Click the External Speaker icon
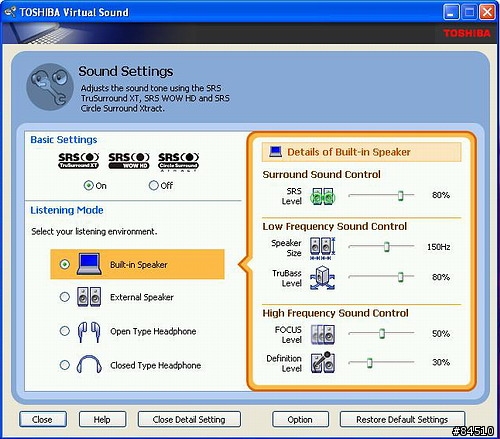Screen dimensions: 500x439 [x=89, y=297]
